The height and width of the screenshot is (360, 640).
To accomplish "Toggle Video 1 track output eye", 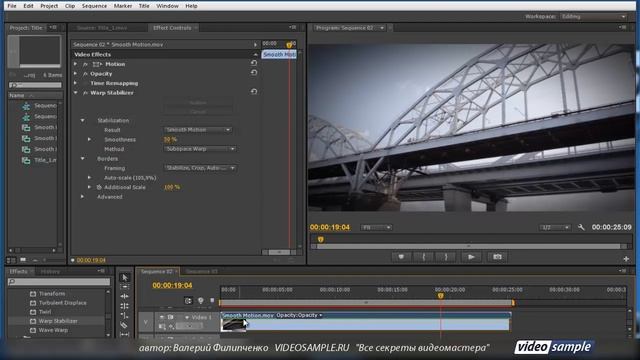I will coord(162,317).
